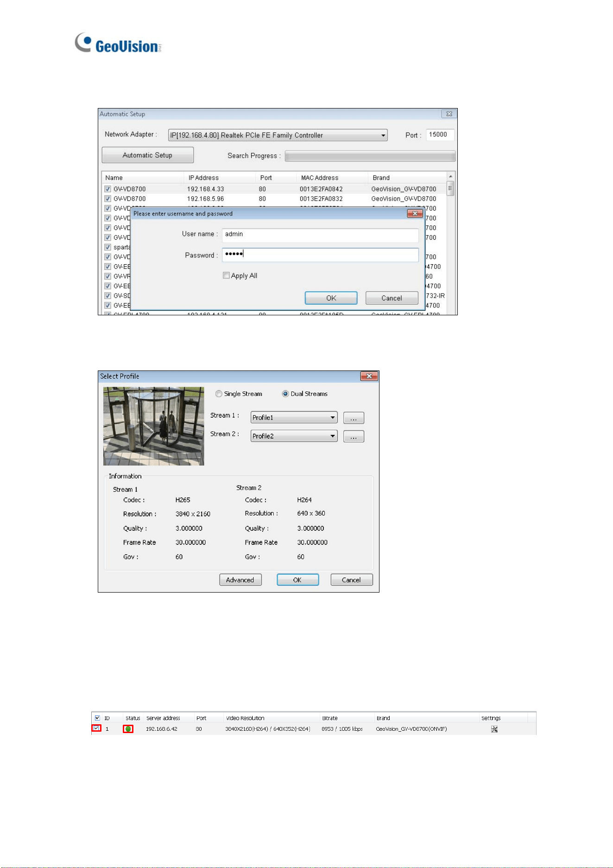The width and height of the screenshot is (613, 868).
Task: Click the Port field showing 15000
Action: (440, 134)
